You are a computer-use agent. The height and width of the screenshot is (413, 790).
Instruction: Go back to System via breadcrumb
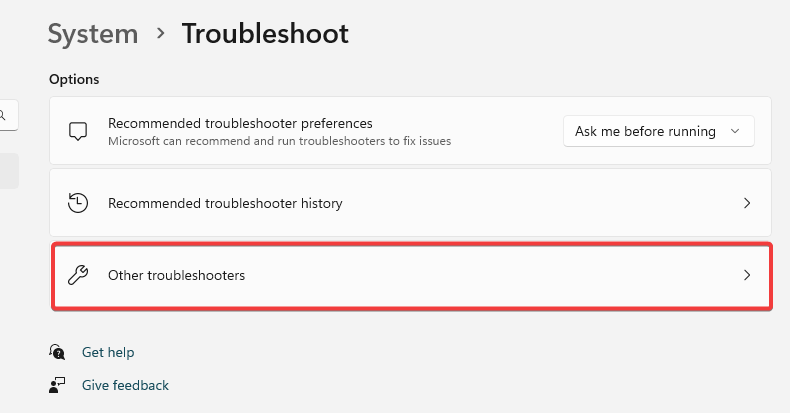pos(93,34)
